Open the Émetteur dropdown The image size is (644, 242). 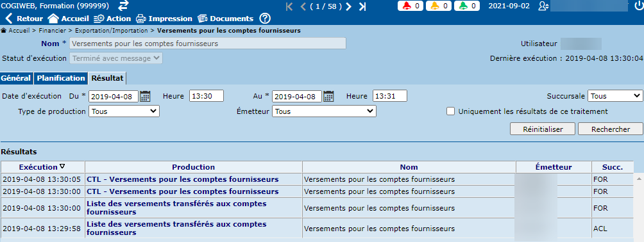tap(324, 111)
